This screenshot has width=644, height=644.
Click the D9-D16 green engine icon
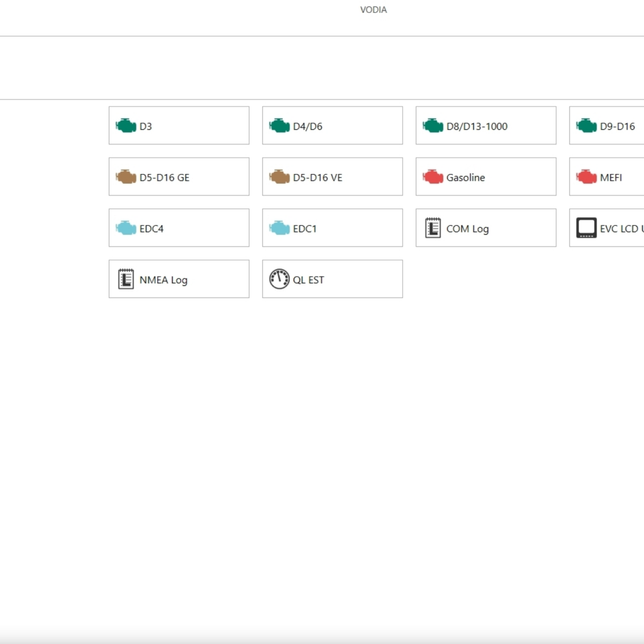[x=587, y=126]
